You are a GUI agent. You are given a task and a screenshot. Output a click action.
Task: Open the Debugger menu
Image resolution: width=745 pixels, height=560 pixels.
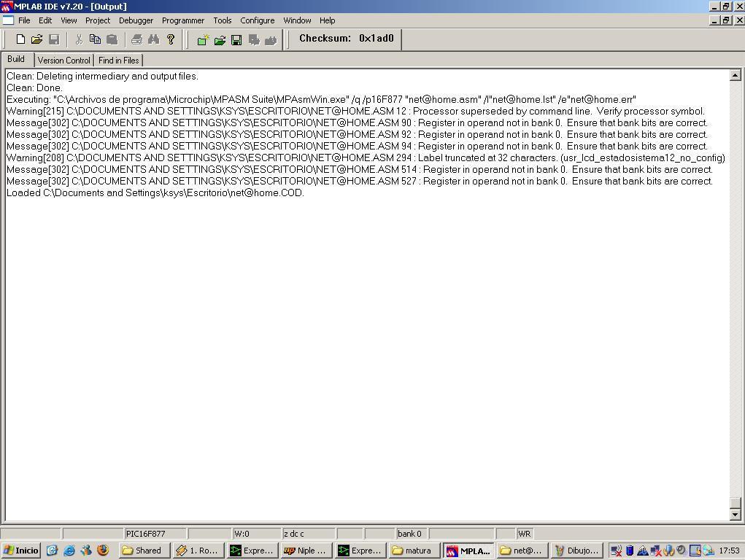point(136,20)
